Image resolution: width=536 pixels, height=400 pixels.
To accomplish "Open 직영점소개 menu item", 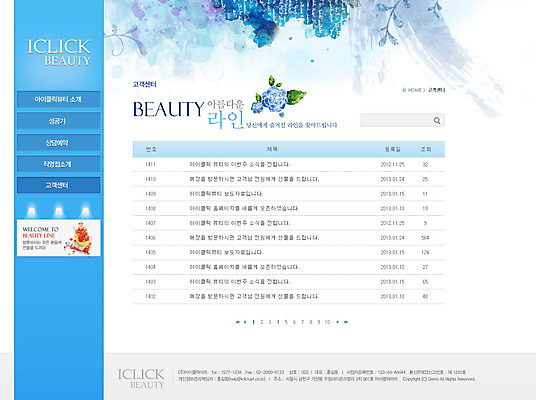I will [x=58, y=164].
